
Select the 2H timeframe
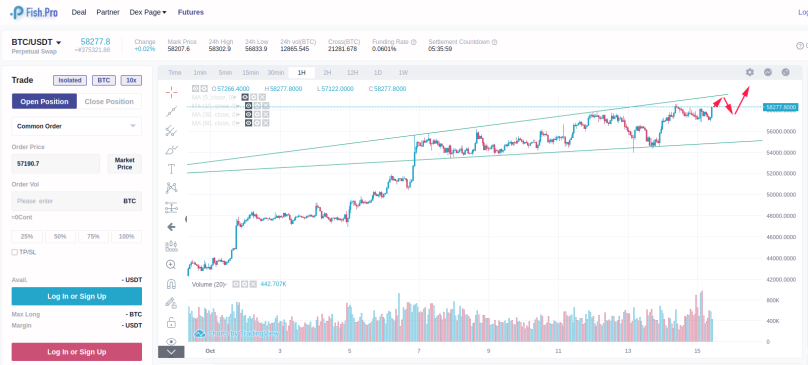click(327, 73)
